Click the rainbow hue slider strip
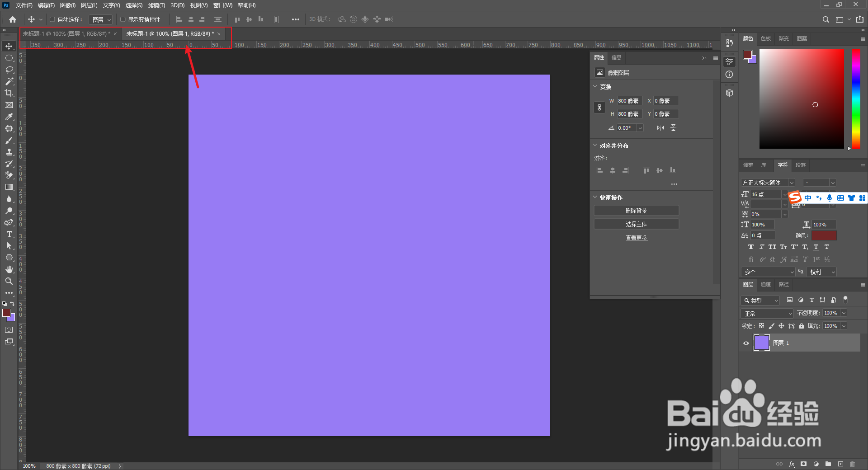 coord(856,99)
